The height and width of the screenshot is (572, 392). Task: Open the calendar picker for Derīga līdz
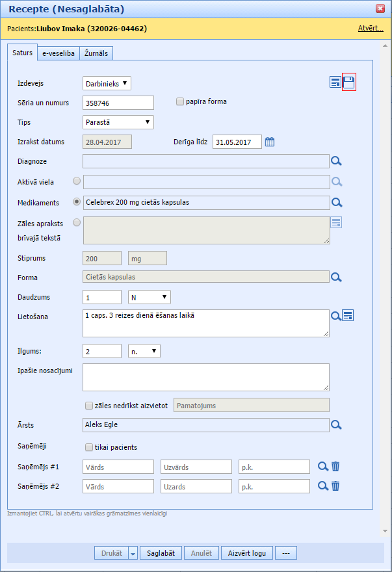(270, 142)
